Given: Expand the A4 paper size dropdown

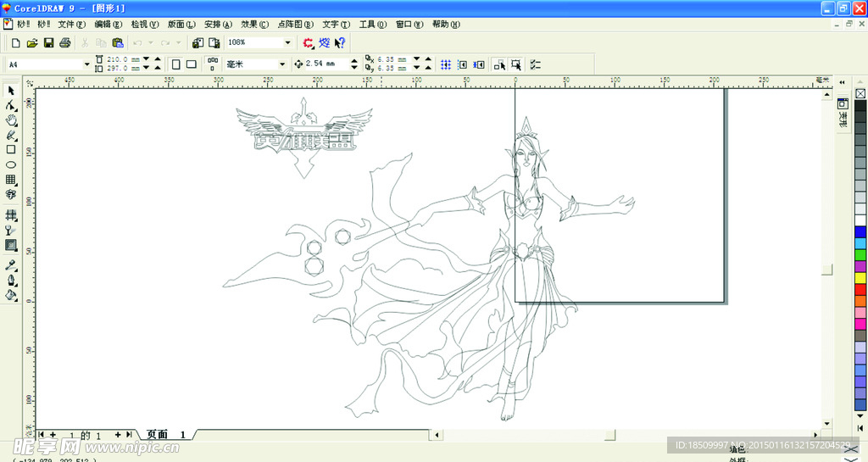Looking at the screenshot, I should (x=86, y=64).
